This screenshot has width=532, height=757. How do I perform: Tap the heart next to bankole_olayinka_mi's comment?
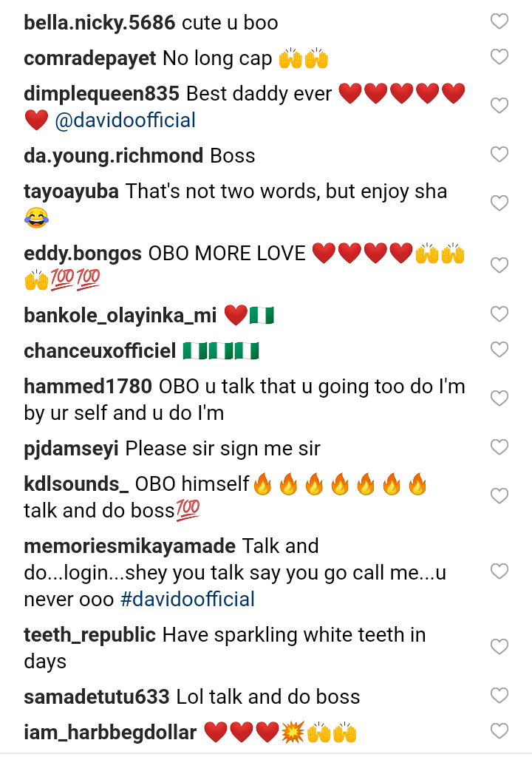pos(499,314)
